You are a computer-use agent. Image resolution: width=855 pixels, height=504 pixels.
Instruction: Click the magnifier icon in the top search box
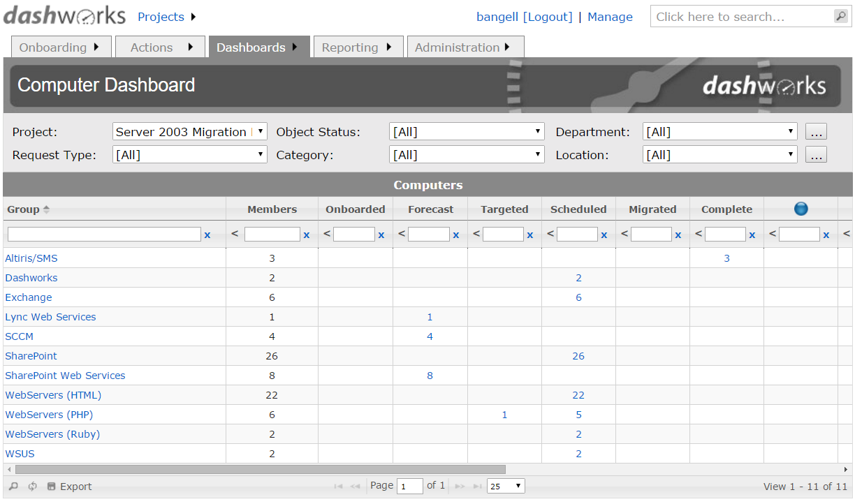point(840,16)
